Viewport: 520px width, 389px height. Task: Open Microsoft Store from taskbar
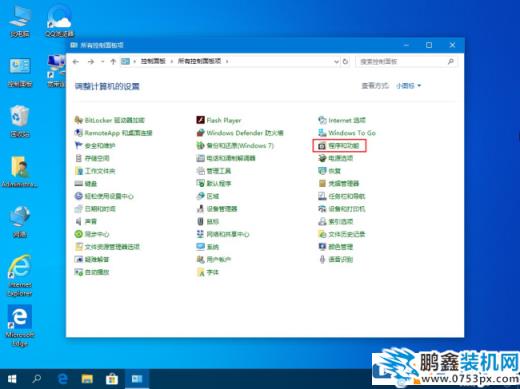pyautogui.click(x=112, y=379)
